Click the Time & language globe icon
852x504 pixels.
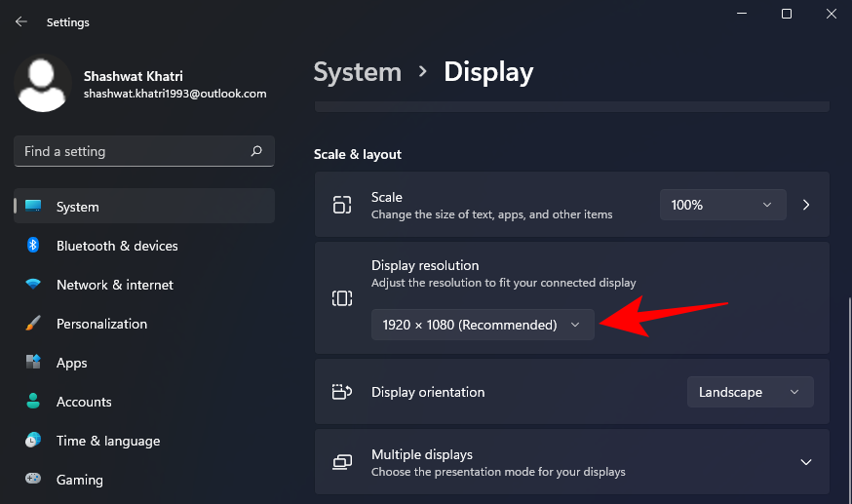coord(33,441)
